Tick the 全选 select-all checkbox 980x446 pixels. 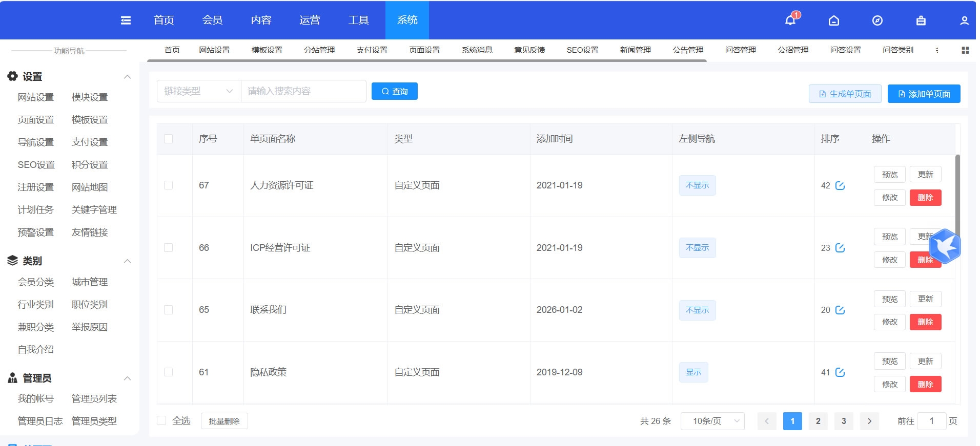[162, 421]
